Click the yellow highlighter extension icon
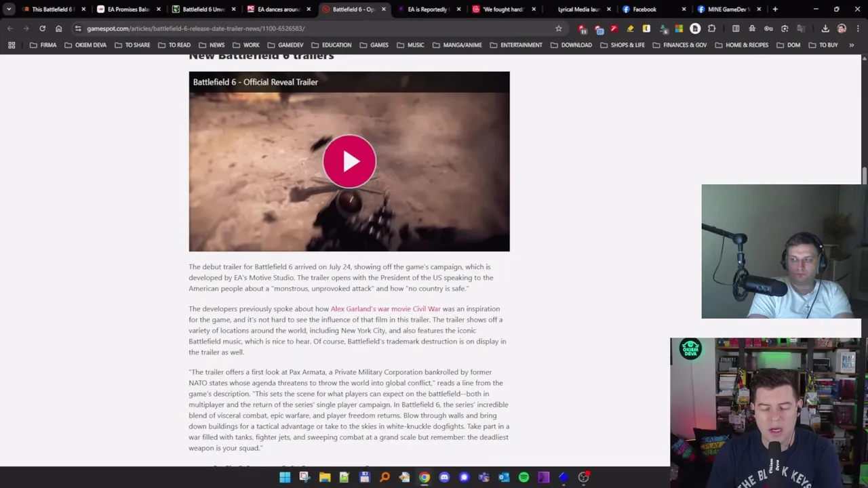The image size is (868, 488). [x=630, y=28]
